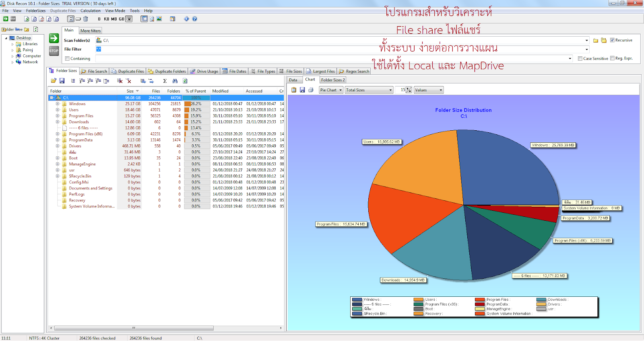Open the Calculation menu
Screen dimensions: 644x341
click(91, 11)
